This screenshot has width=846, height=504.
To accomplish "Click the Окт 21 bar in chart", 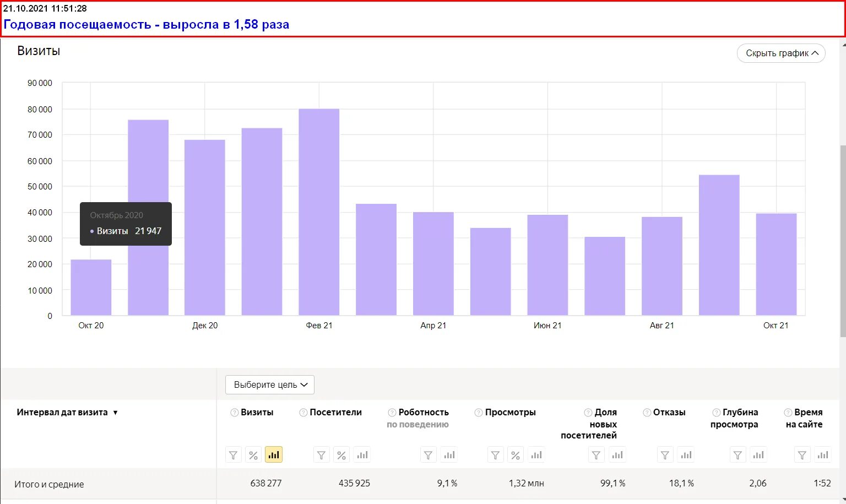I will [776, 264].
